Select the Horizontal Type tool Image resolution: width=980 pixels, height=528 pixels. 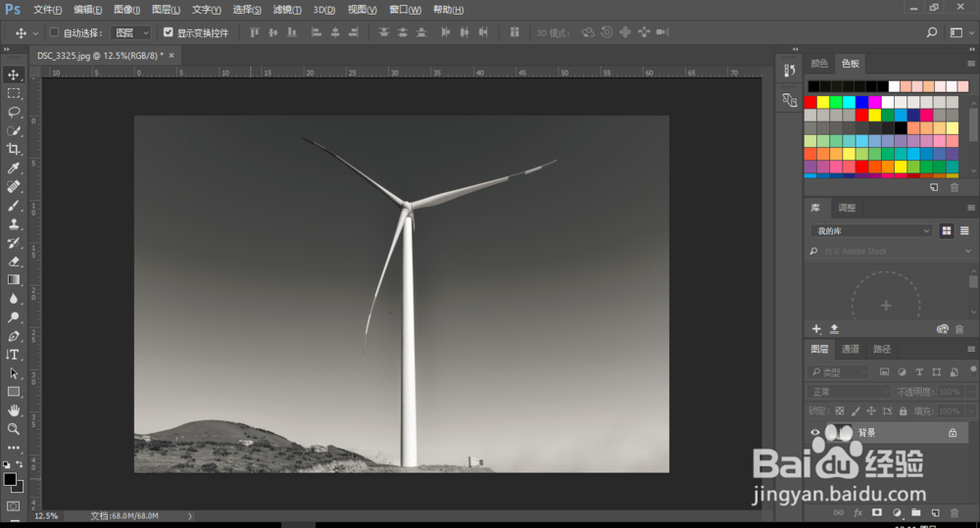tap(13, 355)
